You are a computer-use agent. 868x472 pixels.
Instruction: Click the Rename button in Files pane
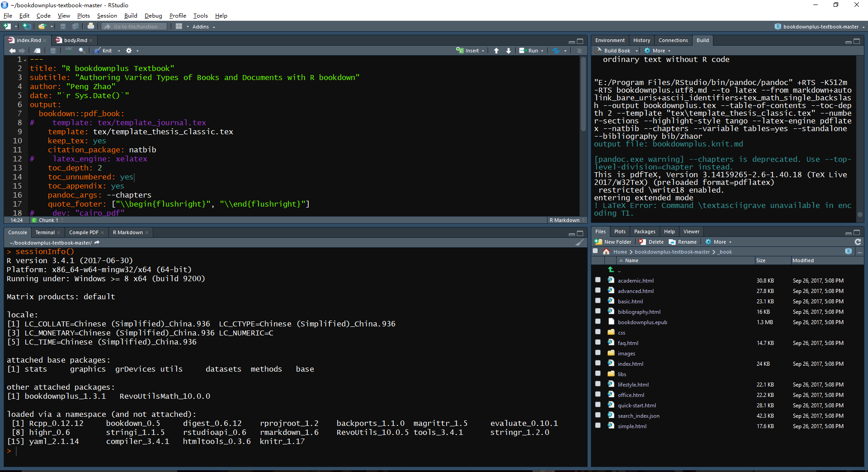tap(683, 241)
